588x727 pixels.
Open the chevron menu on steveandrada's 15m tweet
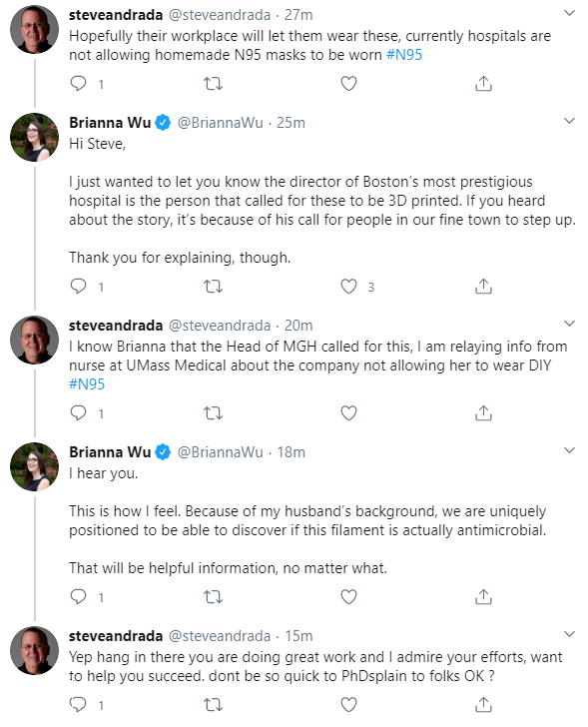569,634
